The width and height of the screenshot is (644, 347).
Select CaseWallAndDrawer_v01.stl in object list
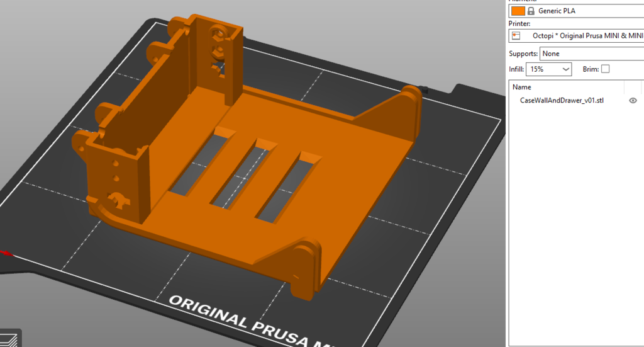562,100
